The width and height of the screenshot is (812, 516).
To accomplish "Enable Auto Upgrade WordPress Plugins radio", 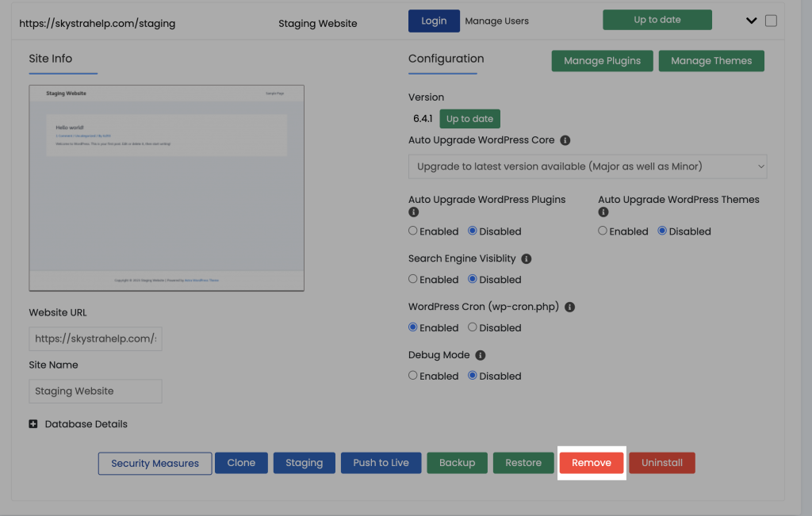I will pos(413,231).
